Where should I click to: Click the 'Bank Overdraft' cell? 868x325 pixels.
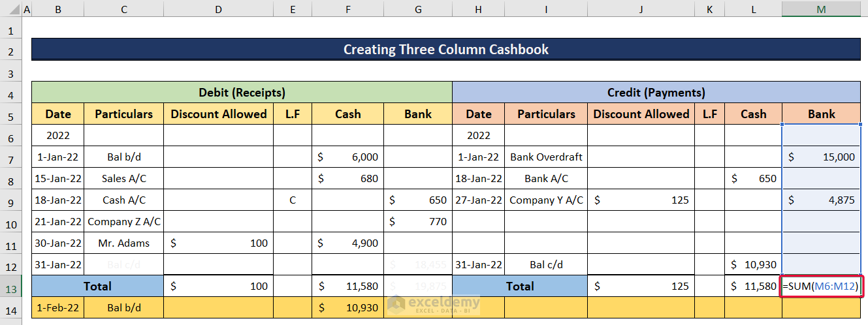click(546, 157)
